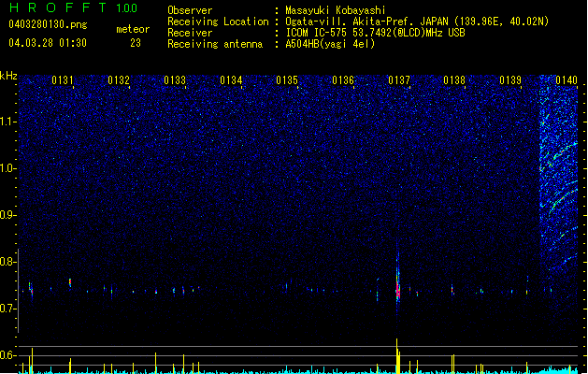Viewport: 588px width, 374px height.
Task: Click the observer name Masayuki Kobayashi
Action: 336,10
